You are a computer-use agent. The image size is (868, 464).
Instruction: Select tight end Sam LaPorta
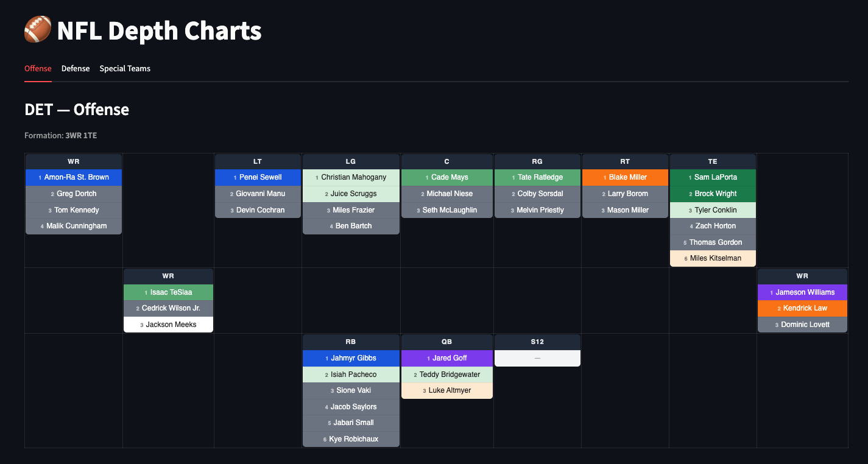click(713, 177)
